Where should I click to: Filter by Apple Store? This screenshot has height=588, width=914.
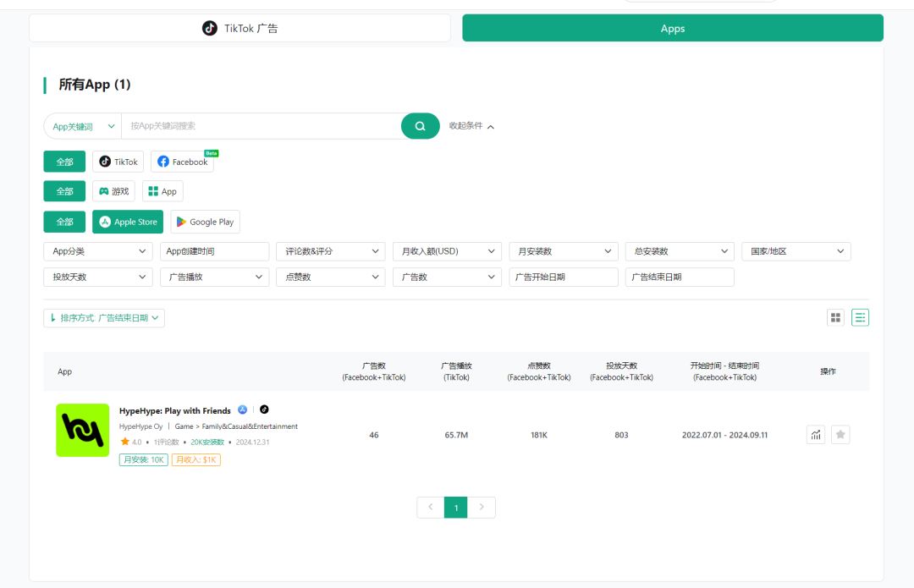pos(129,222)
